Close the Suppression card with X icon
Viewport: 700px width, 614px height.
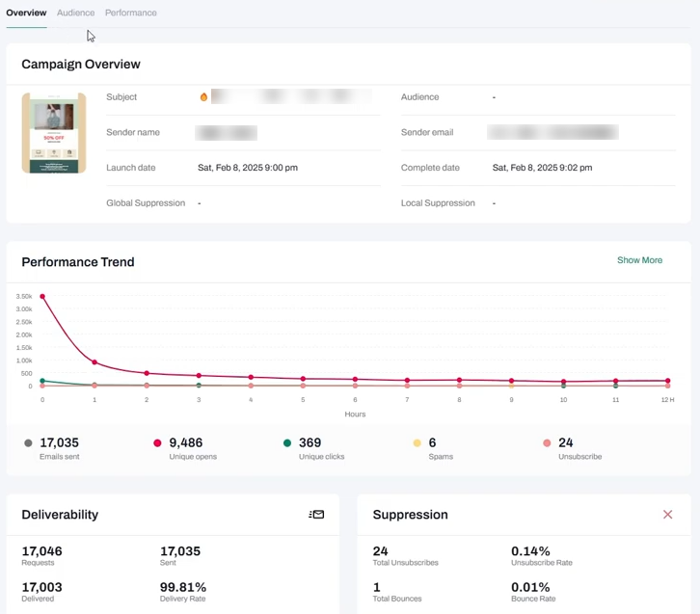pyautogui.click(x=667, y=515)
